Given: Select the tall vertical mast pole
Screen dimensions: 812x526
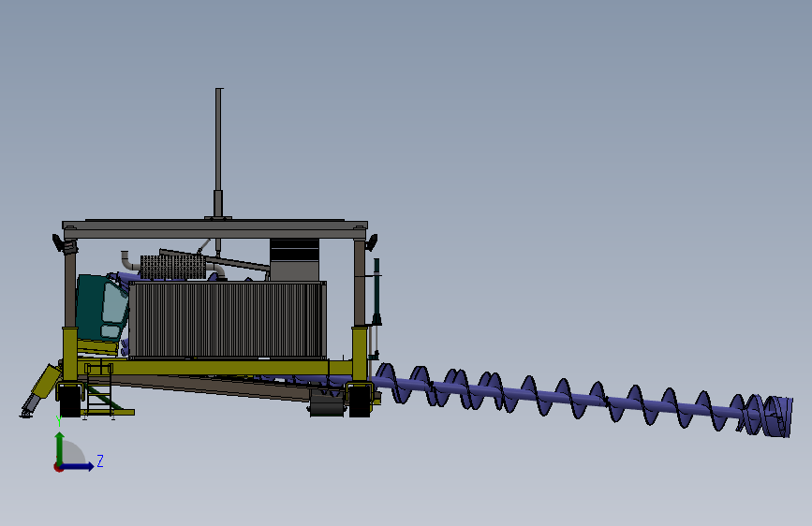Looking at the screenshot, I should pyautogui.click(x=218, y=153).
